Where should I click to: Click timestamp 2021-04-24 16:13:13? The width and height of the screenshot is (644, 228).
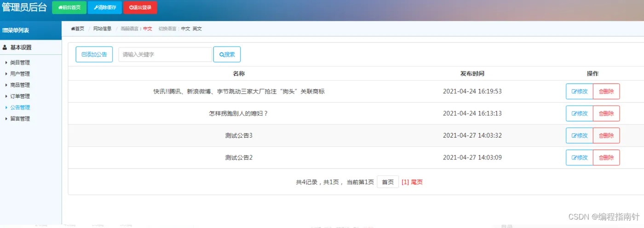click(472, 113)
